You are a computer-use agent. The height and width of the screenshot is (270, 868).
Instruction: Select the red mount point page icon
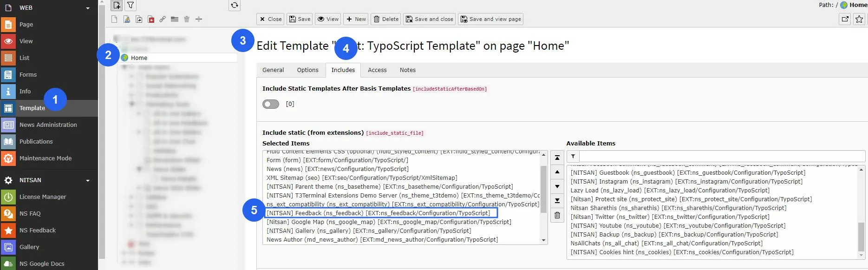pos(151,19)
